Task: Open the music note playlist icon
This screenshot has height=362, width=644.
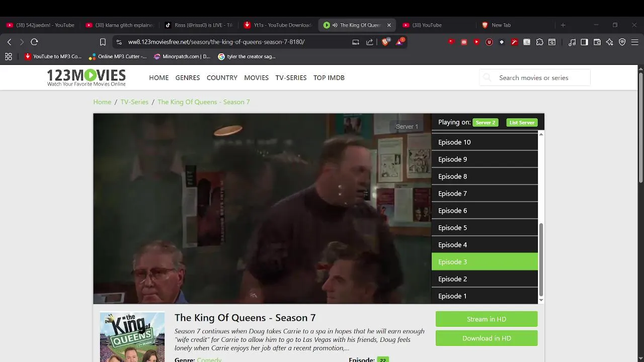Action: coord(572,42)
